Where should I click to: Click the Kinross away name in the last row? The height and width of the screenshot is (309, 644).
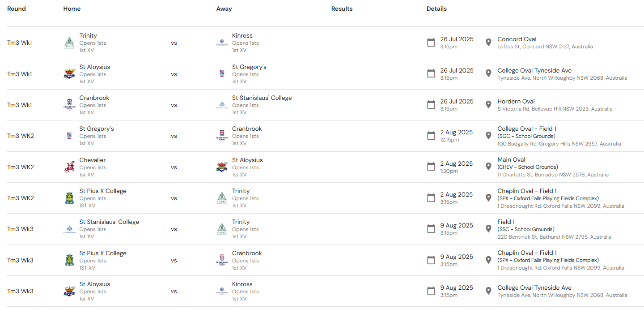point(242,284)
